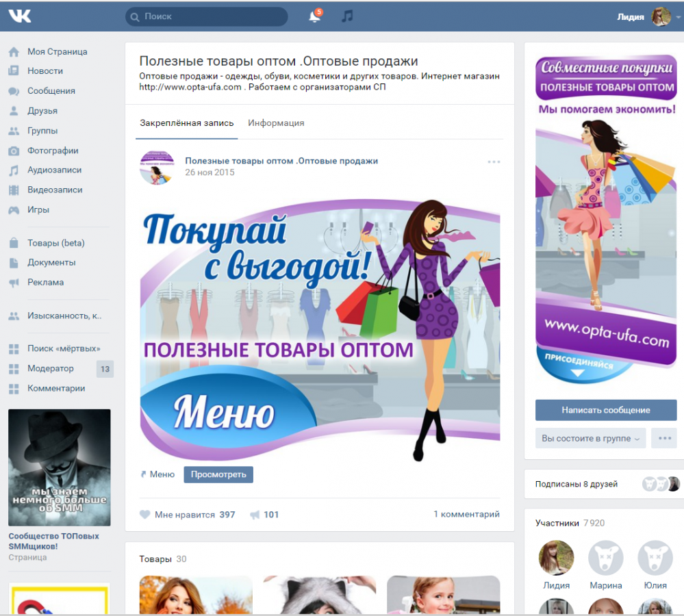This screenshot has height=616, width=684.
Task: Open Лидия's profile avatar in header
Action: tap(661, 16)
